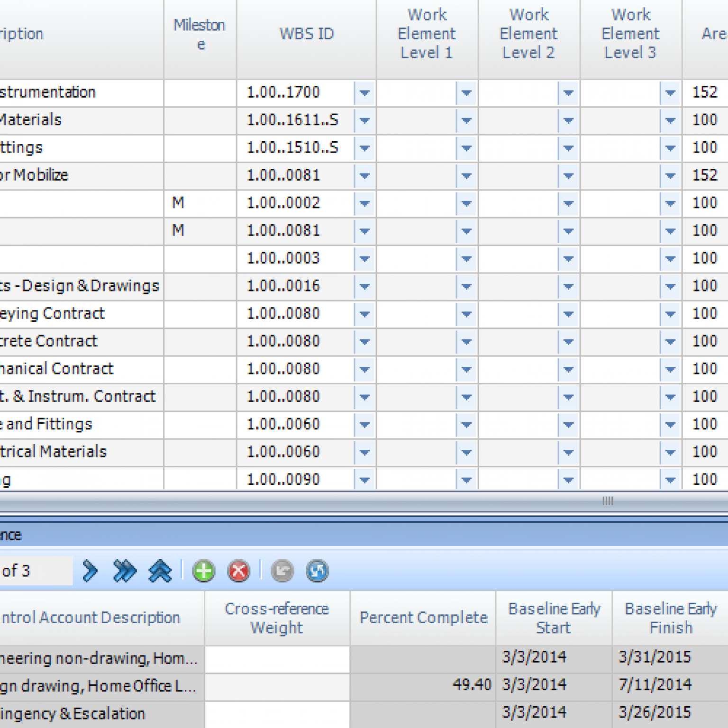Select area value 152 in Instrumentation row
This screenshot has height=728, width=728.
point(705,92)
